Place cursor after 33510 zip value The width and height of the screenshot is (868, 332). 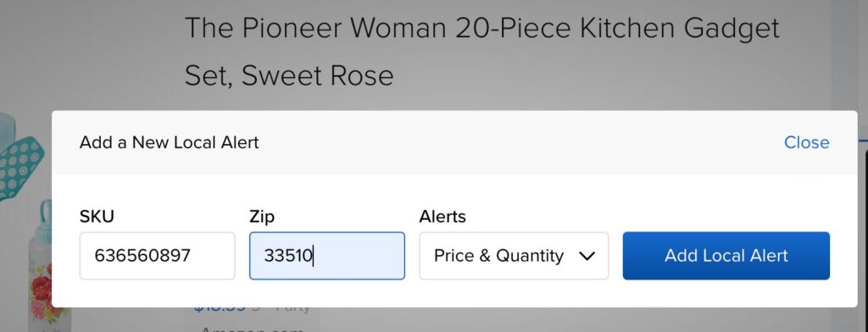[x=314, y=256]
